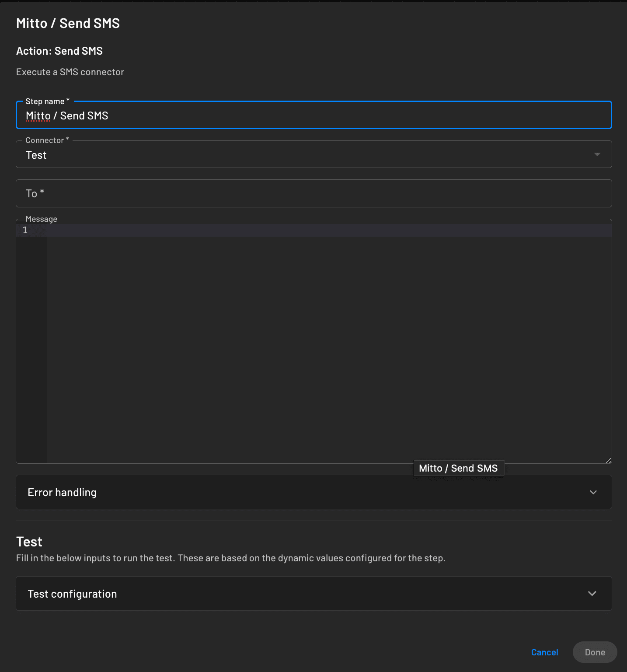The image size is (627, 672).
Task: Click the Step name input field
Action: coord(306,115)
